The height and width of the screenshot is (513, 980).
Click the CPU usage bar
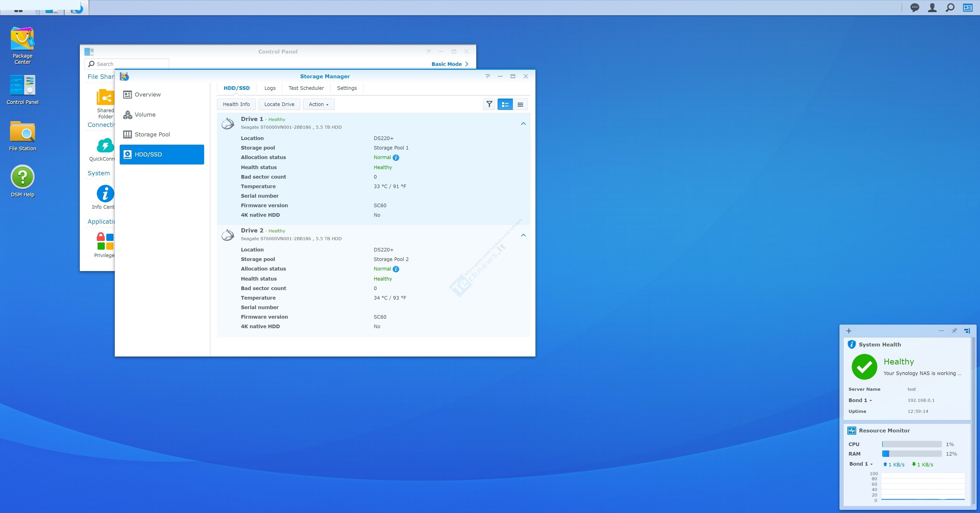(912, 444)
